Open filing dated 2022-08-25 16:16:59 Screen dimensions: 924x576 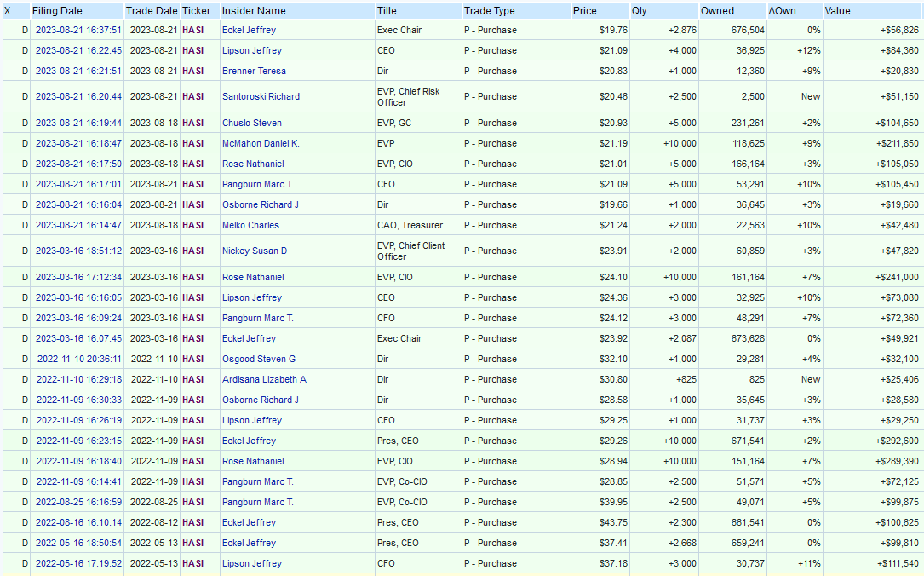pyautogui.click(x=78, y=502)
